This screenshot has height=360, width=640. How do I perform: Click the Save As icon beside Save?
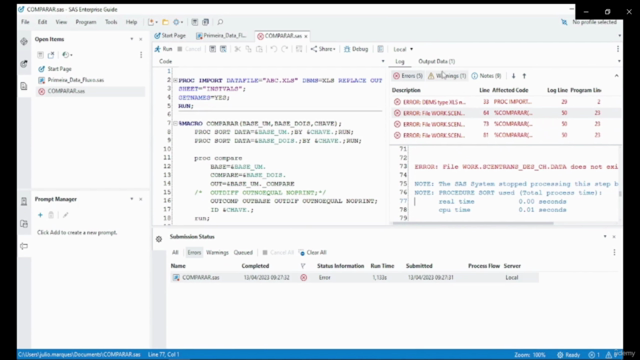point(223,49)
